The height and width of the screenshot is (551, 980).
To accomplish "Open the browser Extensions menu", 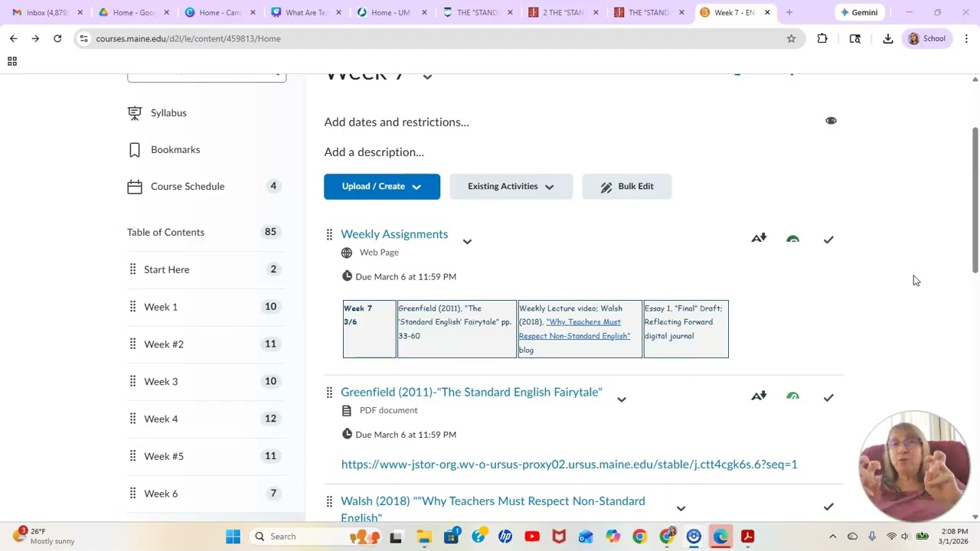I will (822, 38).
